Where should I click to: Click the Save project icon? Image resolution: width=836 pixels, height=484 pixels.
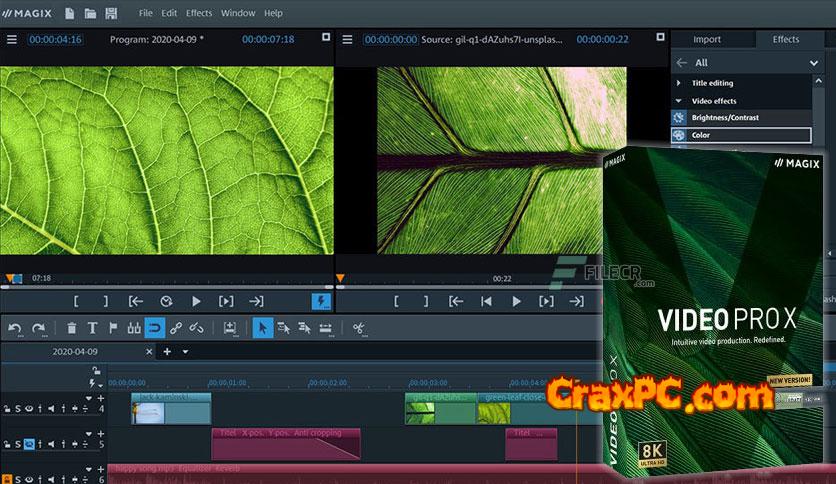click(111, 13)
